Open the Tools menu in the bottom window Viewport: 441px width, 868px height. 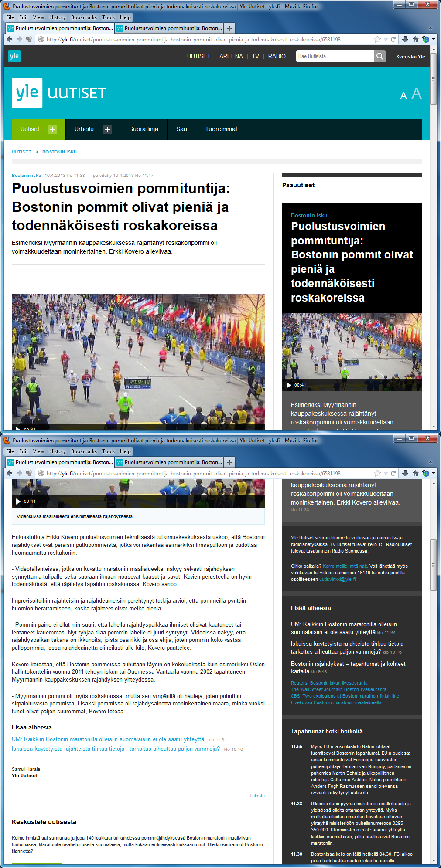(x=108, y=451)
